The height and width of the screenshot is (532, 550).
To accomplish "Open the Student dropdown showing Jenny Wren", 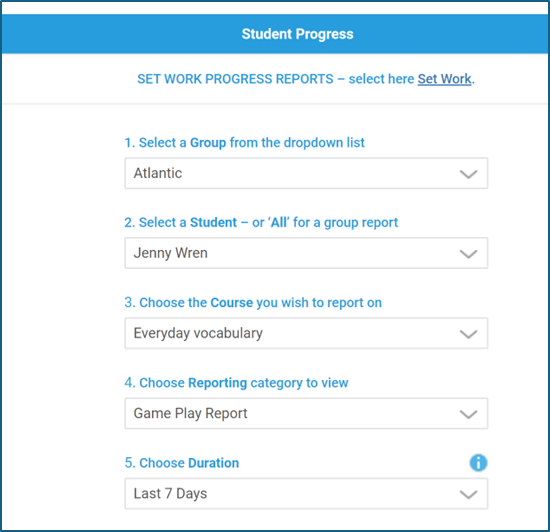I will tap(306, 253).
